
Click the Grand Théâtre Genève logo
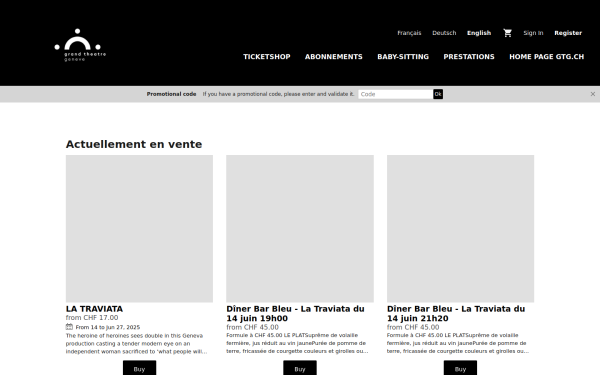80,45
